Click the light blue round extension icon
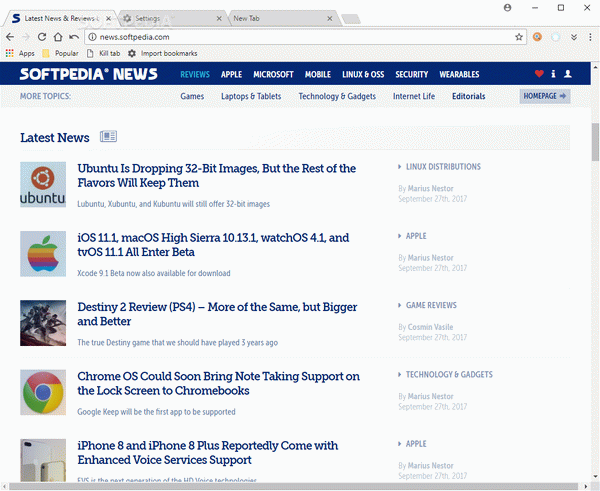Viewport: 600px width, 491px height. pyautogui.click(x=556, y=37)
